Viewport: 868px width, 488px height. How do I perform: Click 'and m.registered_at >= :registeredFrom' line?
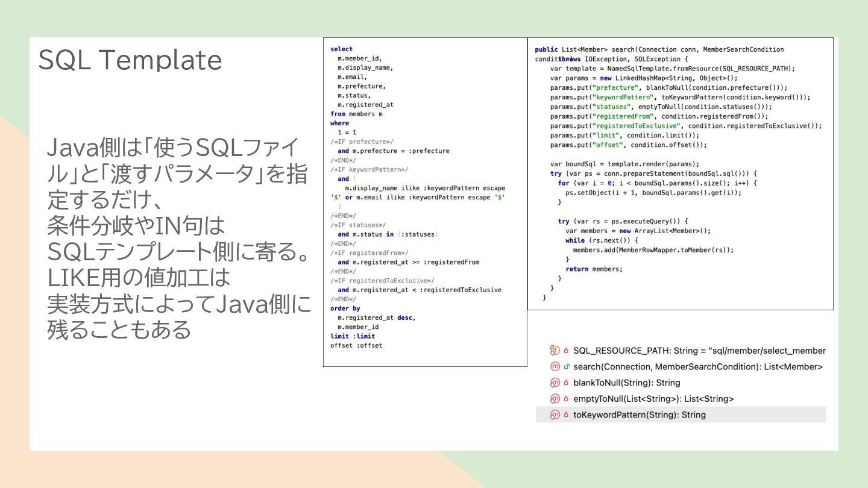[x=409, y=262]
